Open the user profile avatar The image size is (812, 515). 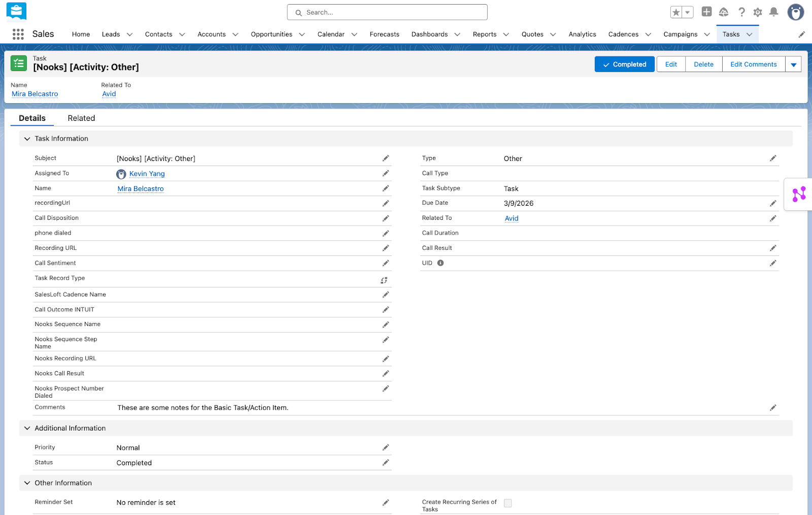pos(796,12)
